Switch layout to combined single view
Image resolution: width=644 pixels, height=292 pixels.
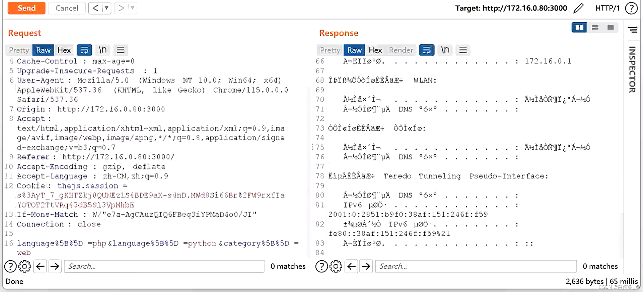(611, 28)
